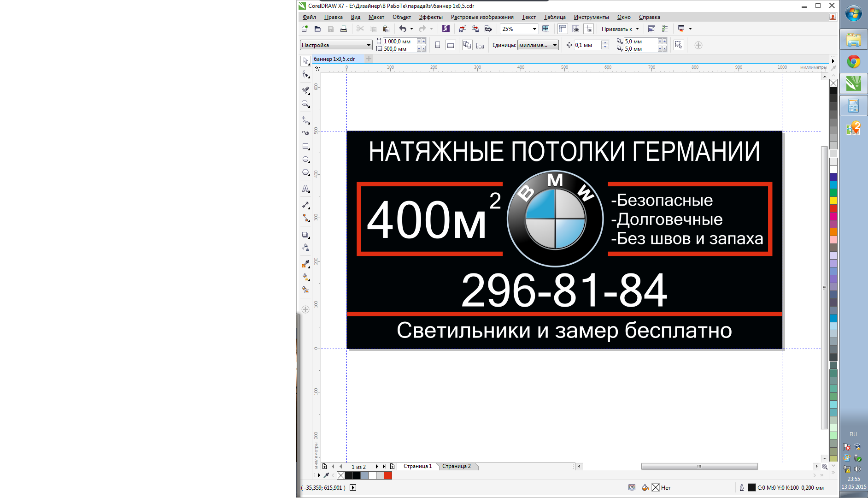
Task: Toggle the grid display
Action: click(575, 29)
